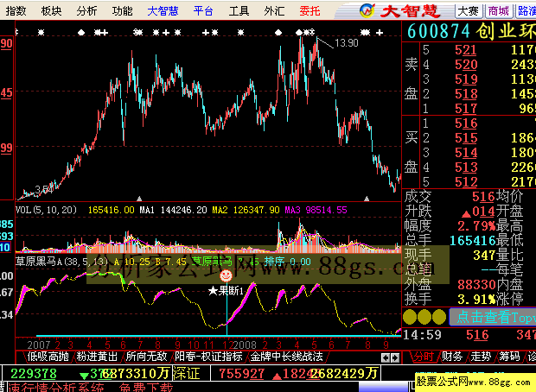The width and height of the screenshot is (536, 392).
Task: Open the 板块 menu
Action: (51, 11)
